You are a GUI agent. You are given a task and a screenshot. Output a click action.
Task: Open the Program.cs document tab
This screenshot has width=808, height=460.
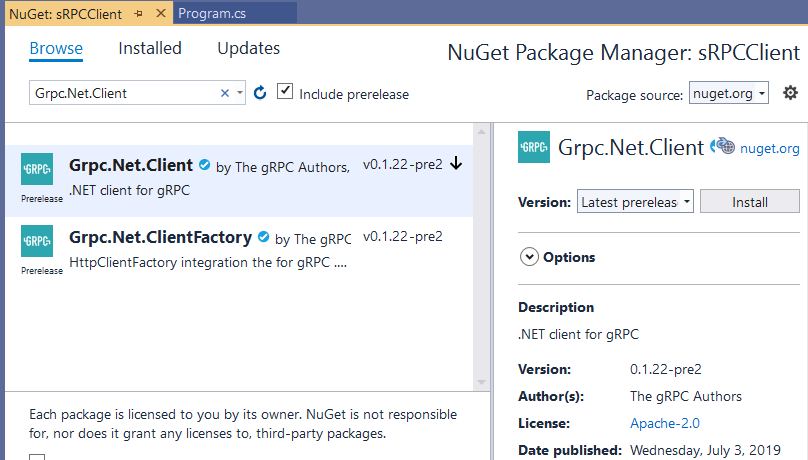click(x=212, y=13)
